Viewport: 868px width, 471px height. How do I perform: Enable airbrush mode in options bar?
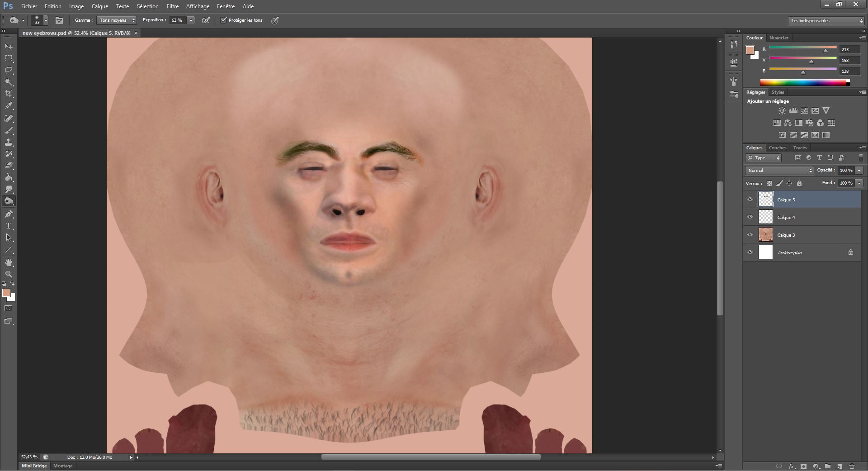pos(206,20)
